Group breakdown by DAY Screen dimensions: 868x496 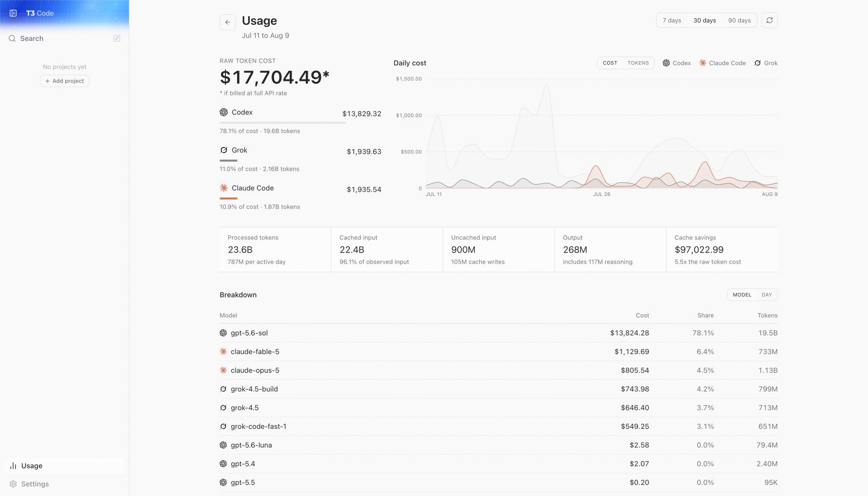pos(766,295)
